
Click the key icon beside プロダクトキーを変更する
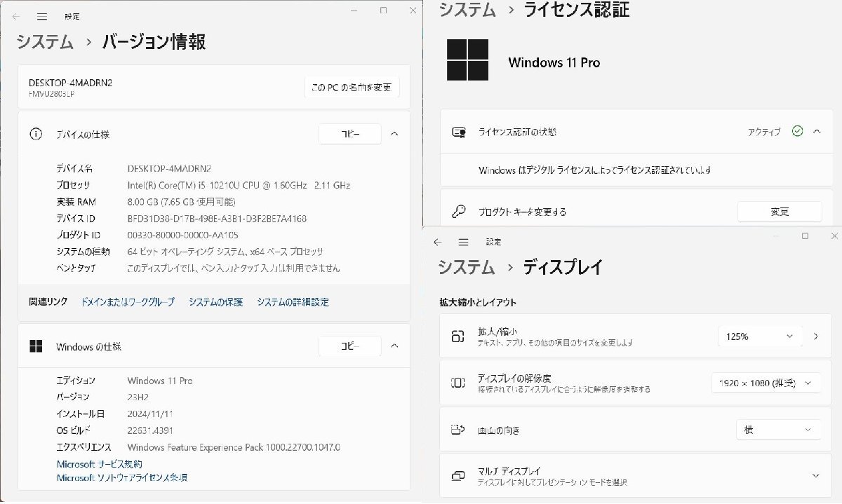[x=459, y=211]
